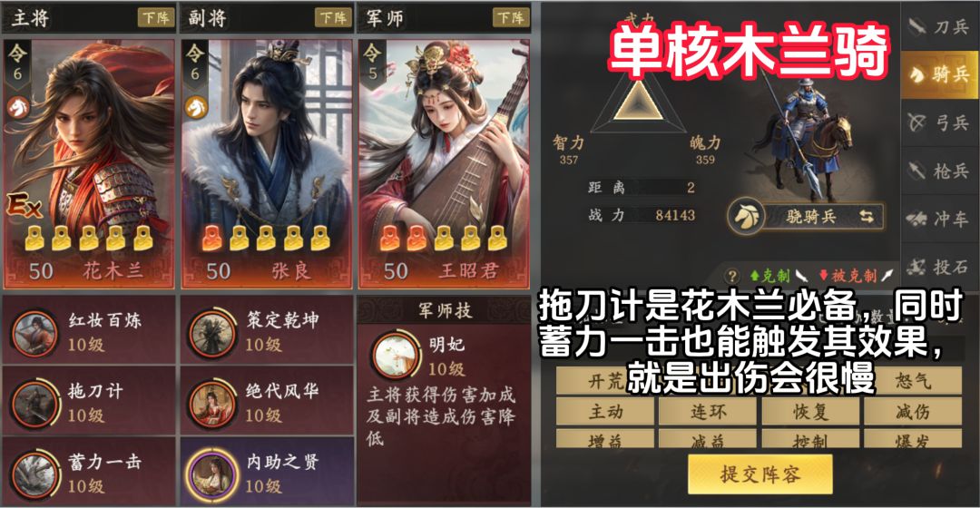This screenshot has width=980, height=508.
Task: Select the 骑兵 cavalry tab
Action: (939, 74)
